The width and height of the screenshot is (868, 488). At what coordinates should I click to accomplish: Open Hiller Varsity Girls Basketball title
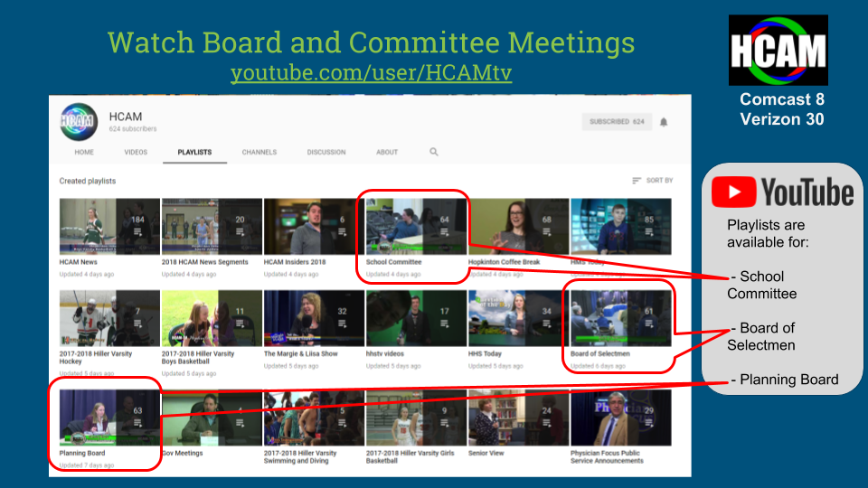(410, 457)
